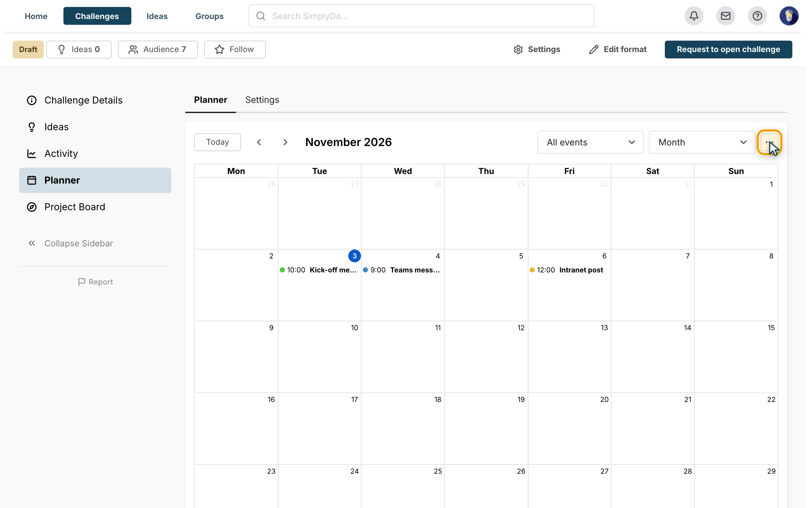
Task: Open the notifications bell
Action: pyautogui.click(x=694, y=16)
